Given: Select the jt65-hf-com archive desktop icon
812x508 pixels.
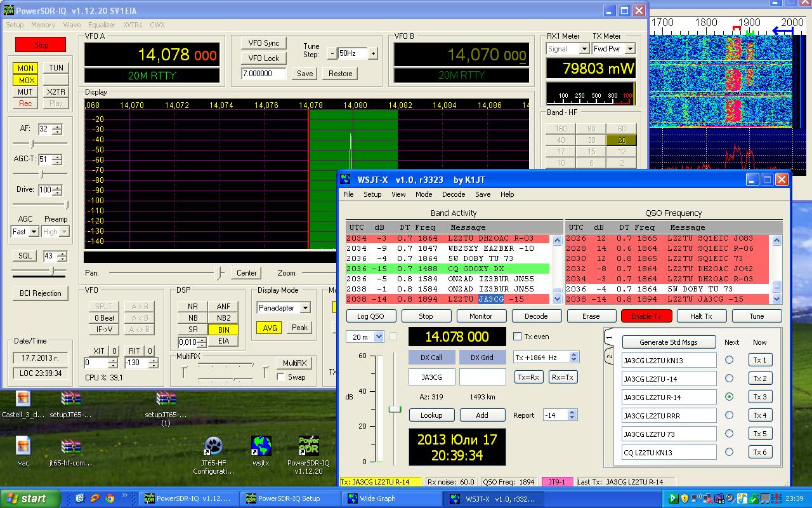Looking at the screenshot, I should [70, 446].
